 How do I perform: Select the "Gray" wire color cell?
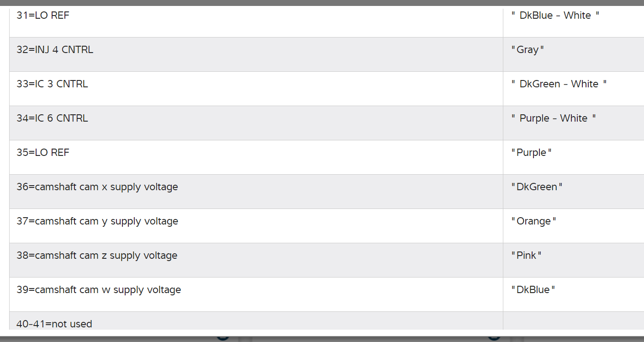(x=528, y=50)
